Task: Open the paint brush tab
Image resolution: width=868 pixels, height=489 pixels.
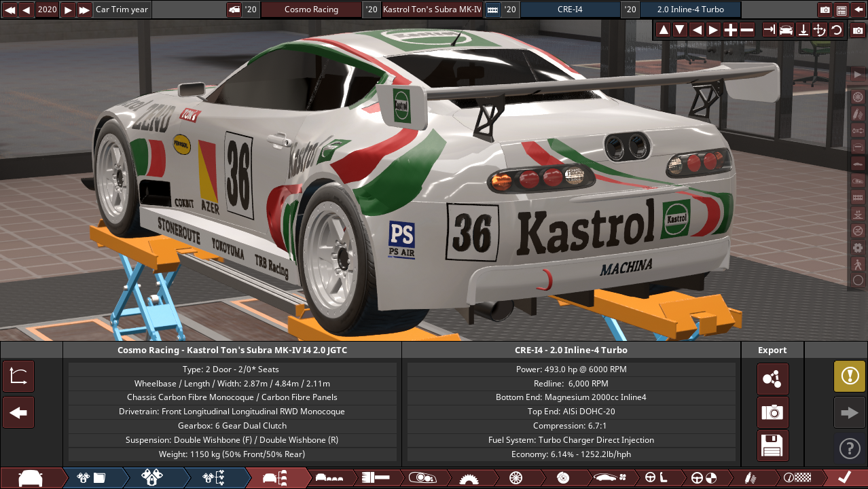Action: (375, 478)
